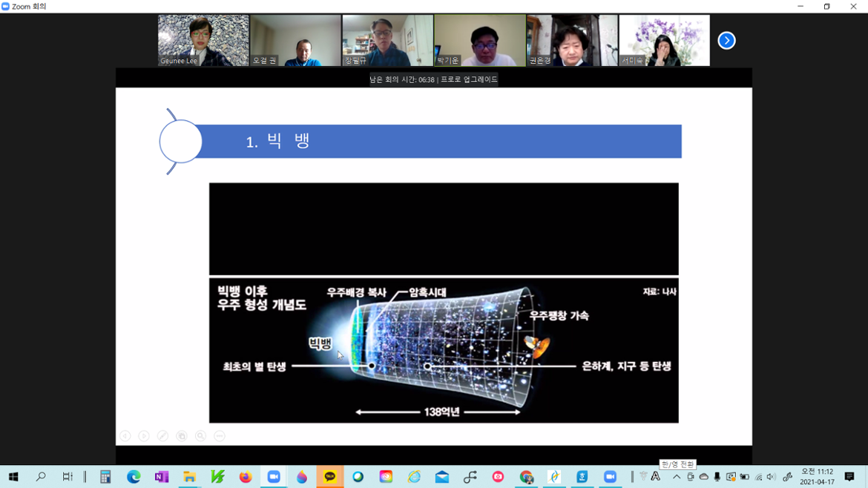The height and width of the screenshot is (488, 868).
Task: Launch OneNote from the taskbar
Action: pyautogui.click(x=162, y=477)
